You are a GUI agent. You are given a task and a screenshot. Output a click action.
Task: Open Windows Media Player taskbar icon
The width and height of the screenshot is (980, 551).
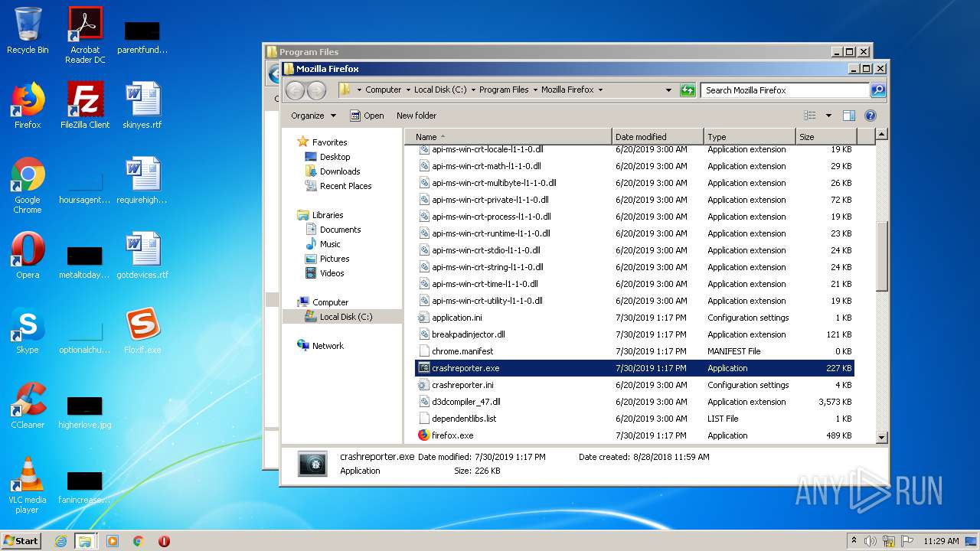[113, 541]
